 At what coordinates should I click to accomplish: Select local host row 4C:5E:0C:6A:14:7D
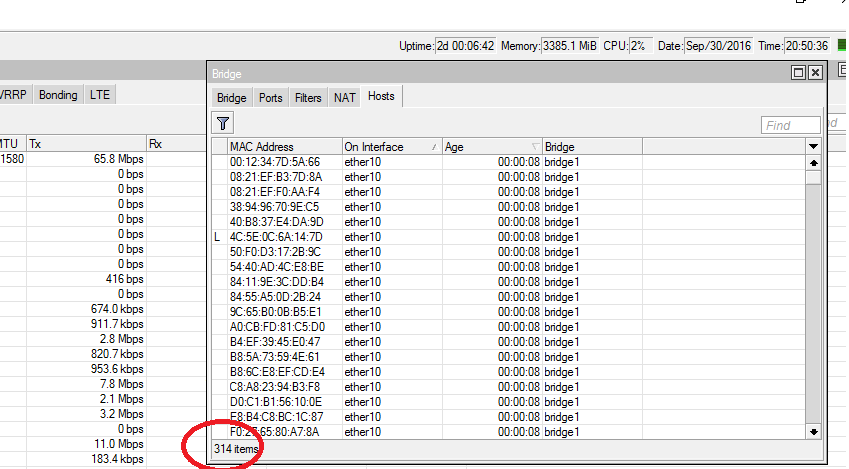[508, 237]
